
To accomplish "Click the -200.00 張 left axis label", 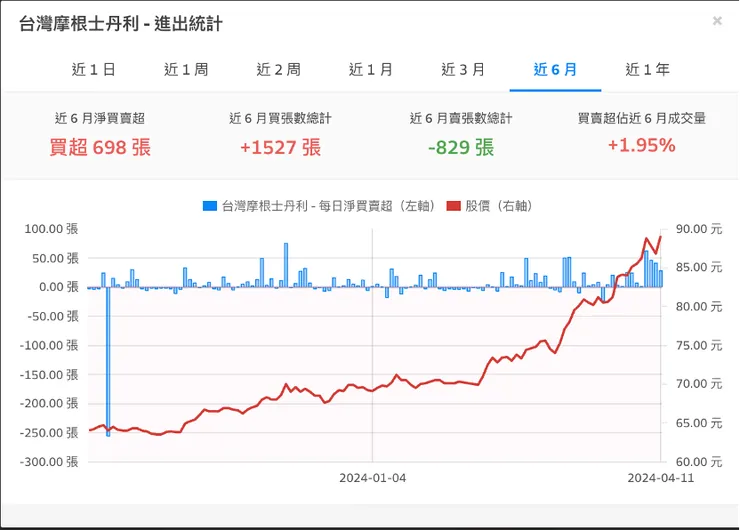I will (x=49, y=404).
